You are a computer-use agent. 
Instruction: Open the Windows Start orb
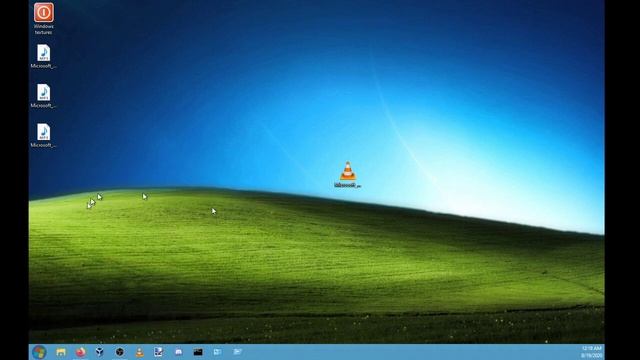pos(39,352)
